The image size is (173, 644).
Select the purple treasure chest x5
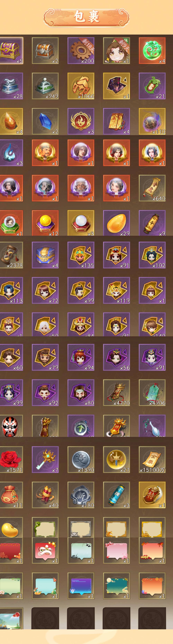[11, 50]
